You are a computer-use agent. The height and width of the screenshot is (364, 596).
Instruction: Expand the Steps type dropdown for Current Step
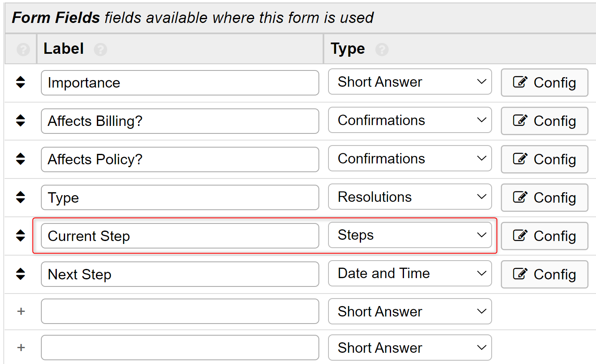(x=409, y=235)
